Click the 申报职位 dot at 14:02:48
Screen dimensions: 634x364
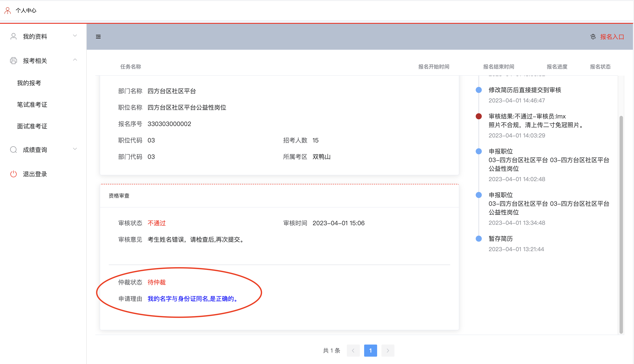coord(479,151)
